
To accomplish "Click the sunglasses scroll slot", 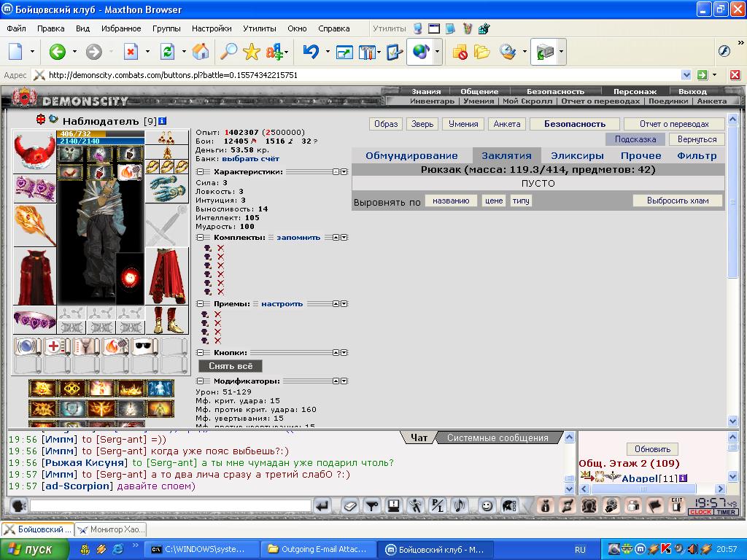I will pos(145,346).
